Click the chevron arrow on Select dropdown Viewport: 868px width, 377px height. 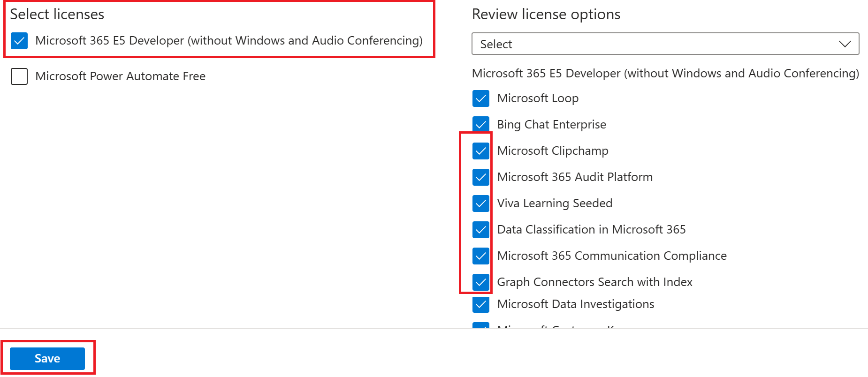[x=845, y=44]
